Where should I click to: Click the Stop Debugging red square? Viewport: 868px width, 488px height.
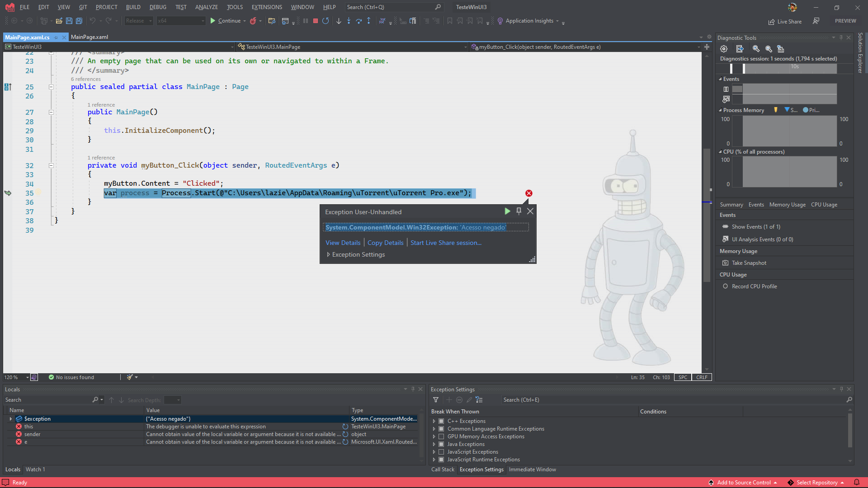[x=316, y=21]
